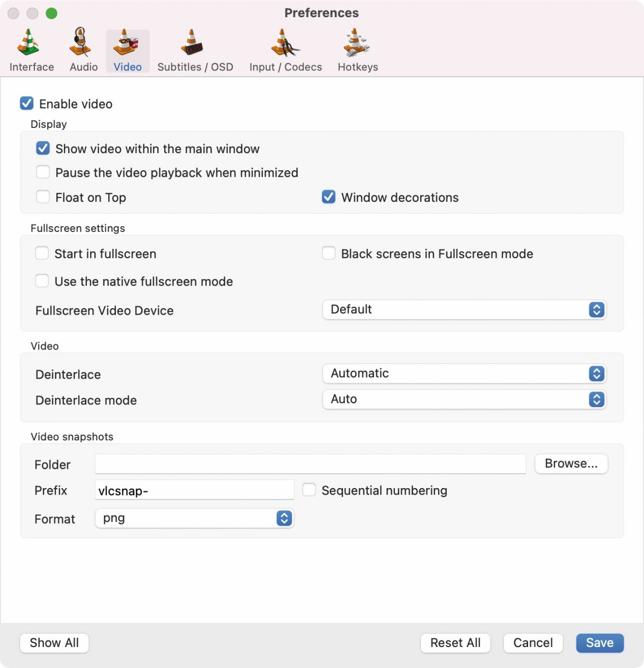Open the Deinterlace mode Auto dropdown
Viewport: 644px width, 668px height.
464,400
